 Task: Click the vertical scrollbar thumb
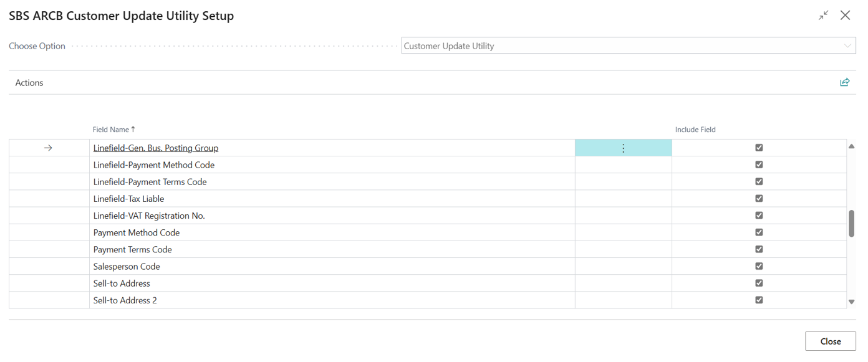pyautogui.click(x=851, y=223)
